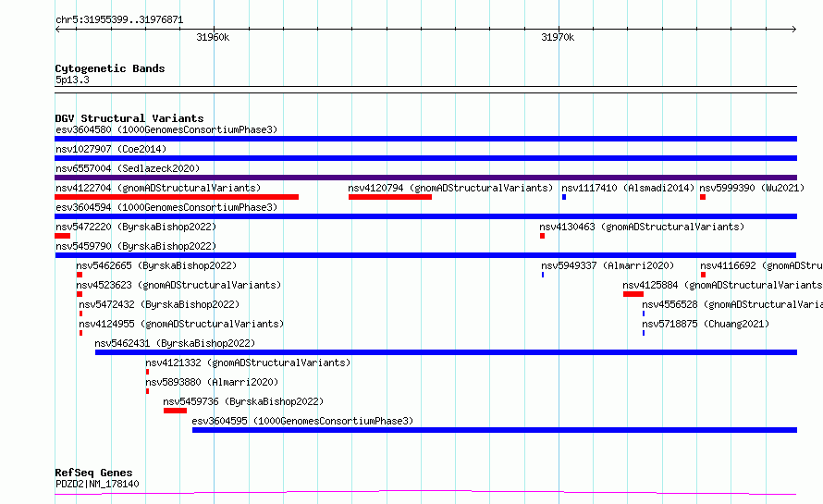Viewport: 823px width, 504px height.
Task: Select nsv5462431 (ByrskaBishop2022) label
Action: (175, 343)
